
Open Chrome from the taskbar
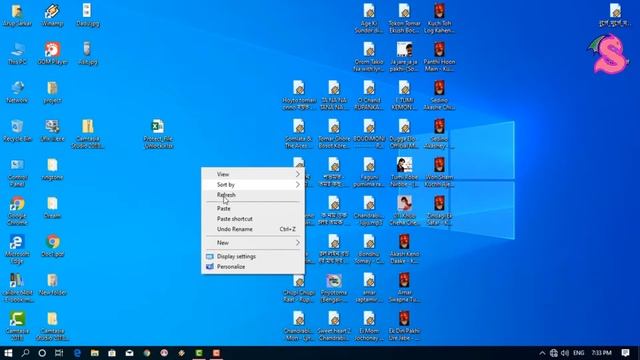pos(147,353)
